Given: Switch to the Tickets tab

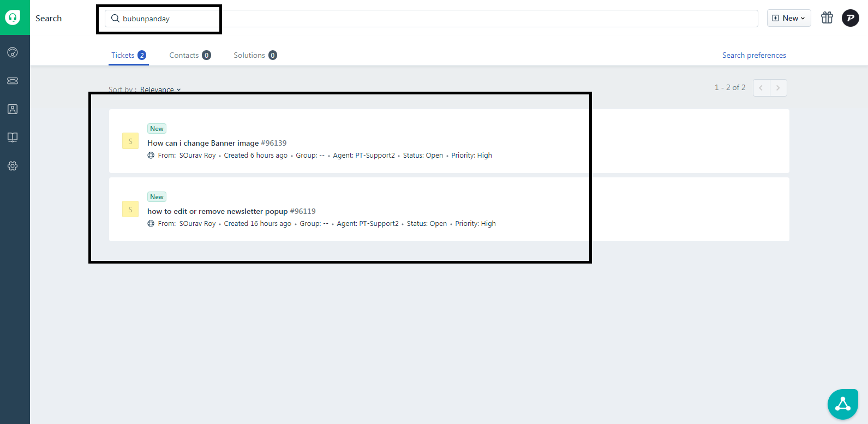Looking at the screenshot, I should [x=129, y=55].
